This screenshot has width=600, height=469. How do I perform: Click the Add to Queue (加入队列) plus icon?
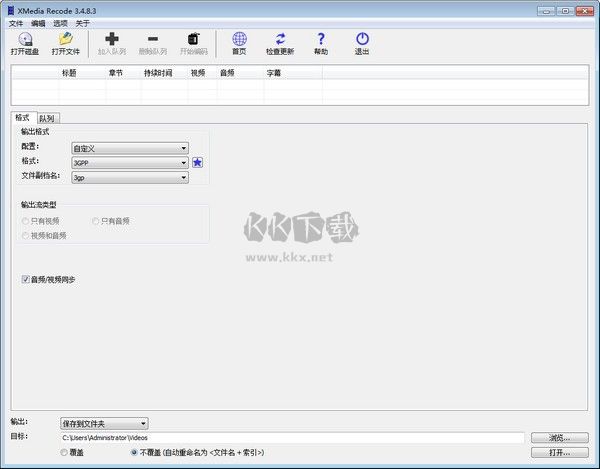click(112, 39)
